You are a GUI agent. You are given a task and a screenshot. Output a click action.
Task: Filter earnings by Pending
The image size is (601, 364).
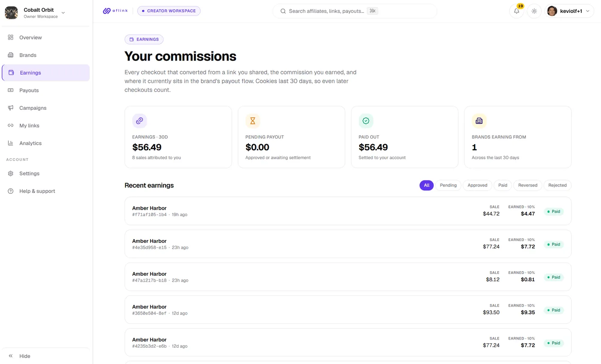click(448, 185)
